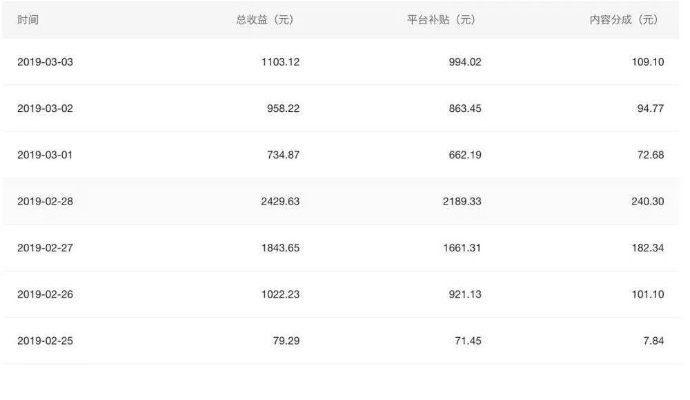Click the 时间 column header
This screenshot has height=400, width=690.
(x=28, y=20)
